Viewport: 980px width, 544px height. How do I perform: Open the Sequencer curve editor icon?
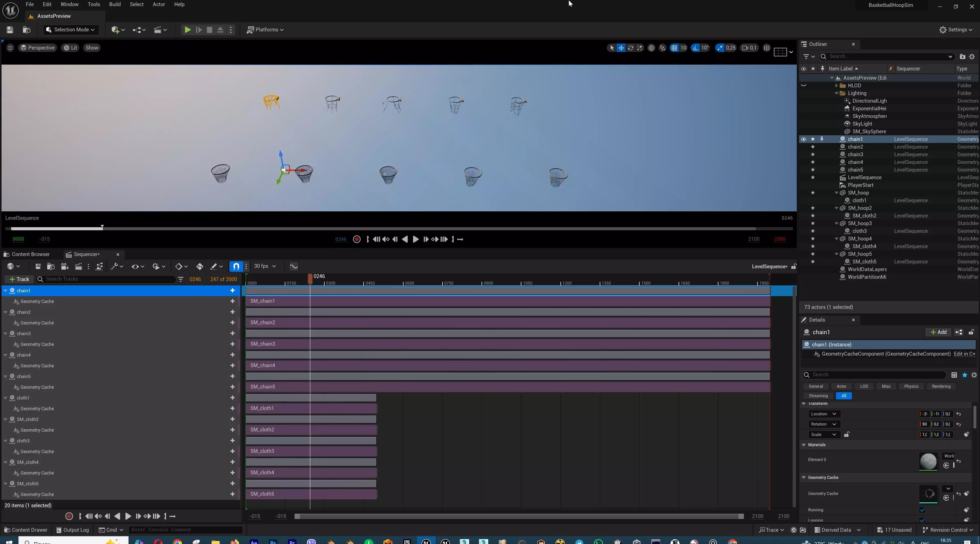click(294, 266)
